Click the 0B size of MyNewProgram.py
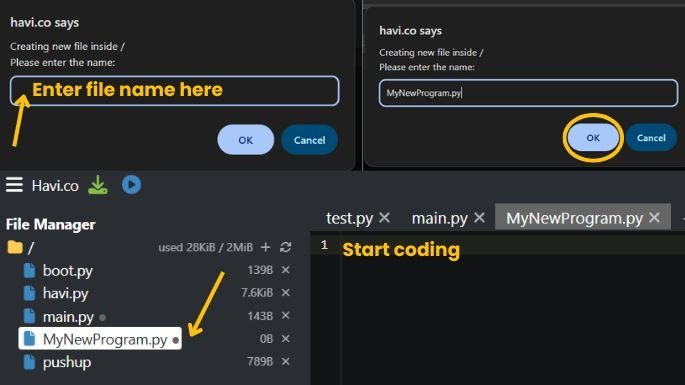 (x=266, y=339)
